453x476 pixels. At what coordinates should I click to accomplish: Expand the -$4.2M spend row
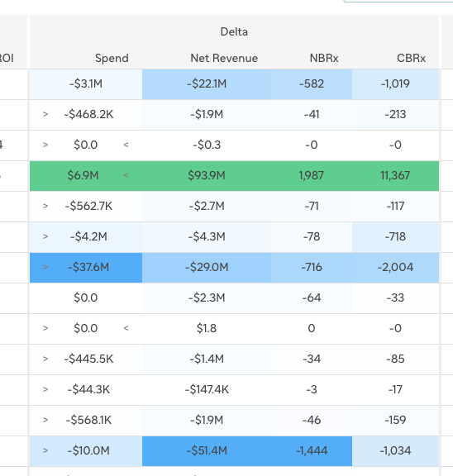click(x=45, y=236)
